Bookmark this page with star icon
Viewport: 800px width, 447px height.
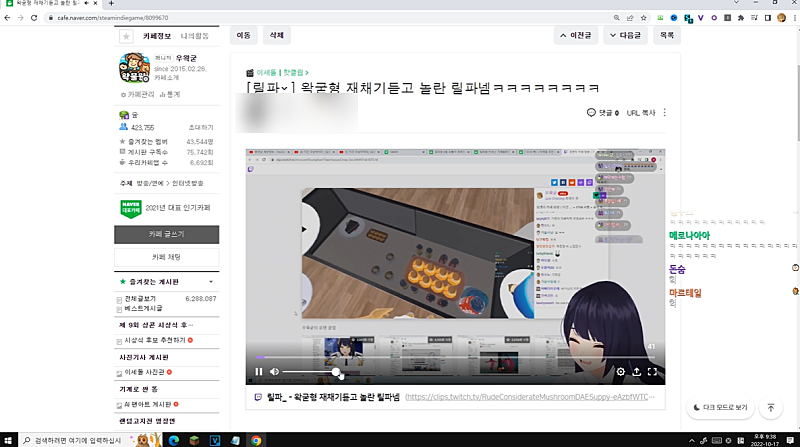pyautogui.click(x=644, y=18)
